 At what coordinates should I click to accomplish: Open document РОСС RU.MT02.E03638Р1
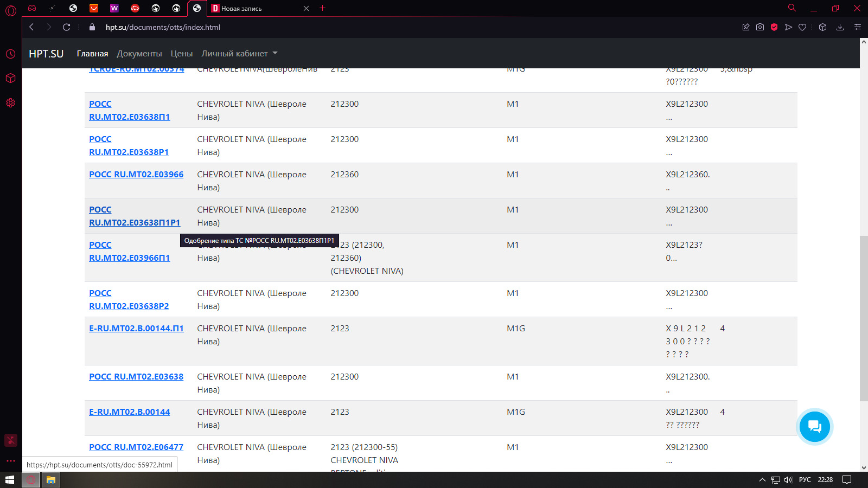(x=129, y=146)
